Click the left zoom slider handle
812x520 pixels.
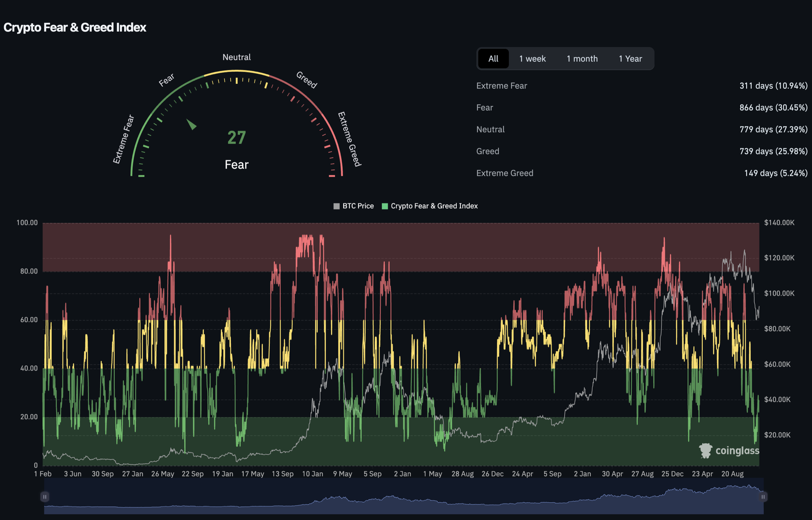pos(45,497)
